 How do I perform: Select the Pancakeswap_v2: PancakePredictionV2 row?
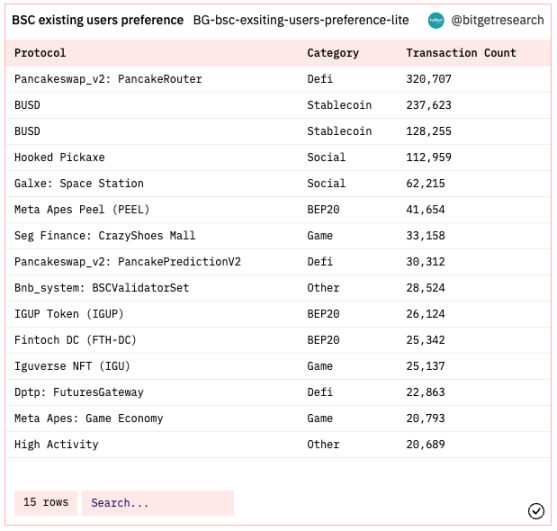278,262
